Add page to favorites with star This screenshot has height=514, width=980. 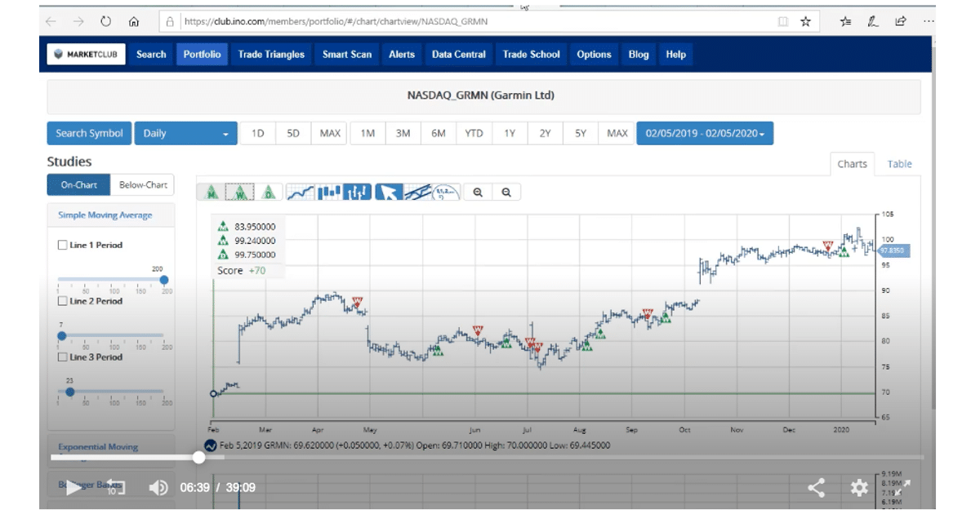[x=805, y=22]
